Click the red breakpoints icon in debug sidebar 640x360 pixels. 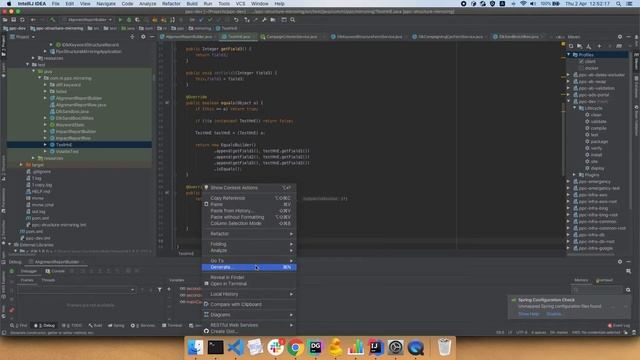[x=12, y=310]
